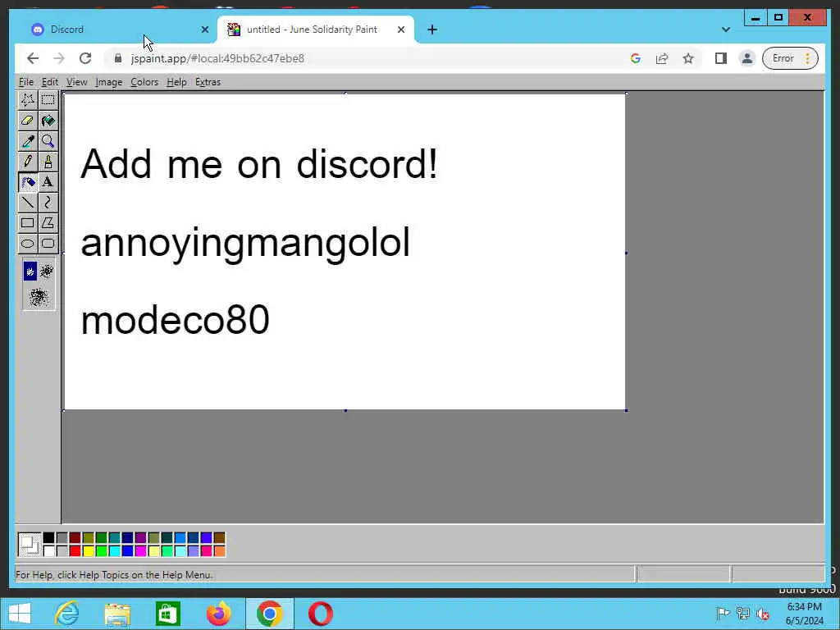
Task: Click the muted volume tray icon
Action: click(763, 614)
